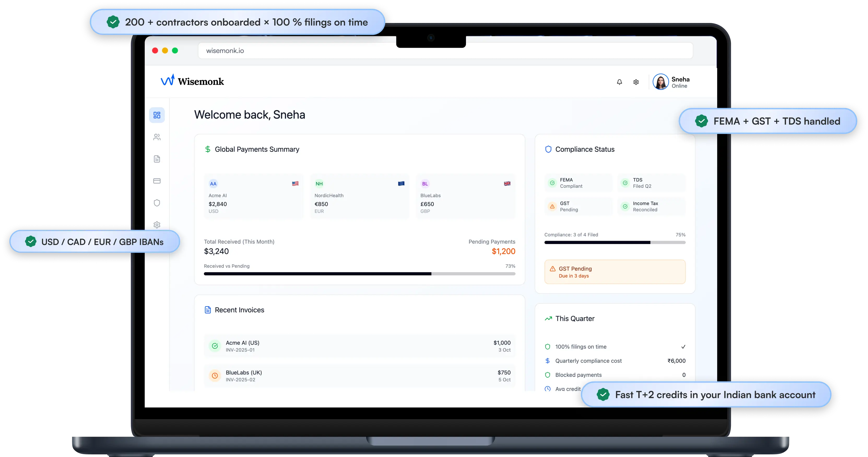Select the Payments card icon in sidebar
The height and width of the screenshot is (457, 868).
tap(157, 181)
